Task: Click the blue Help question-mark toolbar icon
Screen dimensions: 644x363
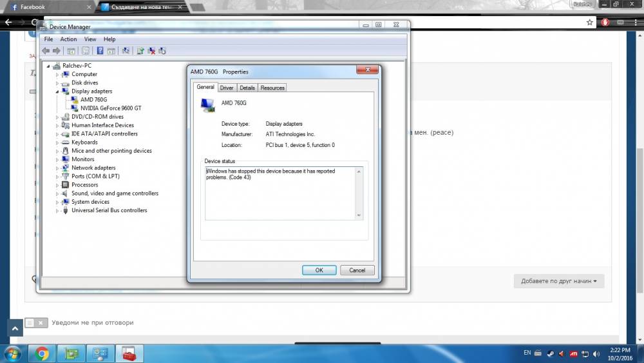Action: click(x=100, y=50)
